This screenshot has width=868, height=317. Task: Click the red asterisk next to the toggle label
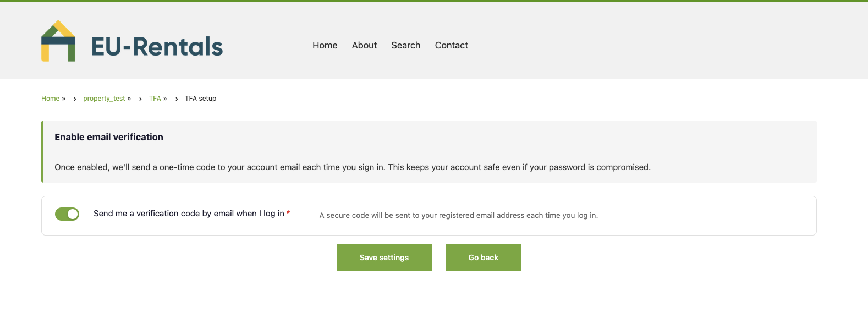(288, 212)
